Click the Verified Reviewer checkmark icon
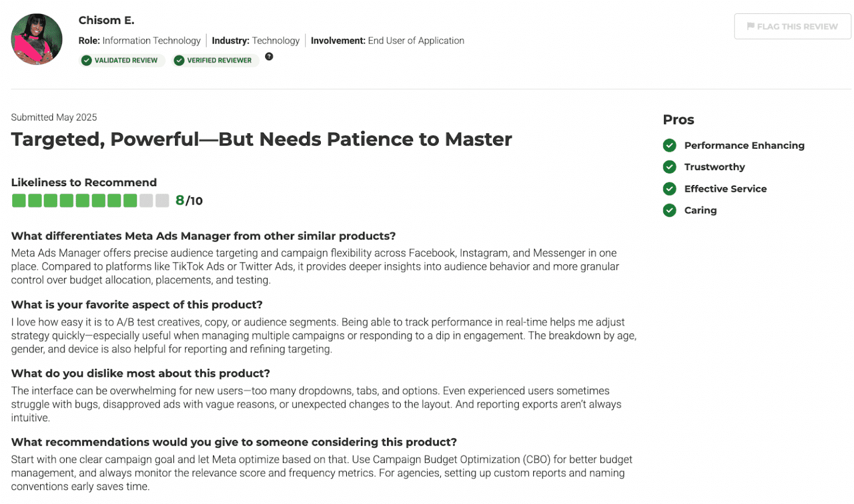 [179, 61]
